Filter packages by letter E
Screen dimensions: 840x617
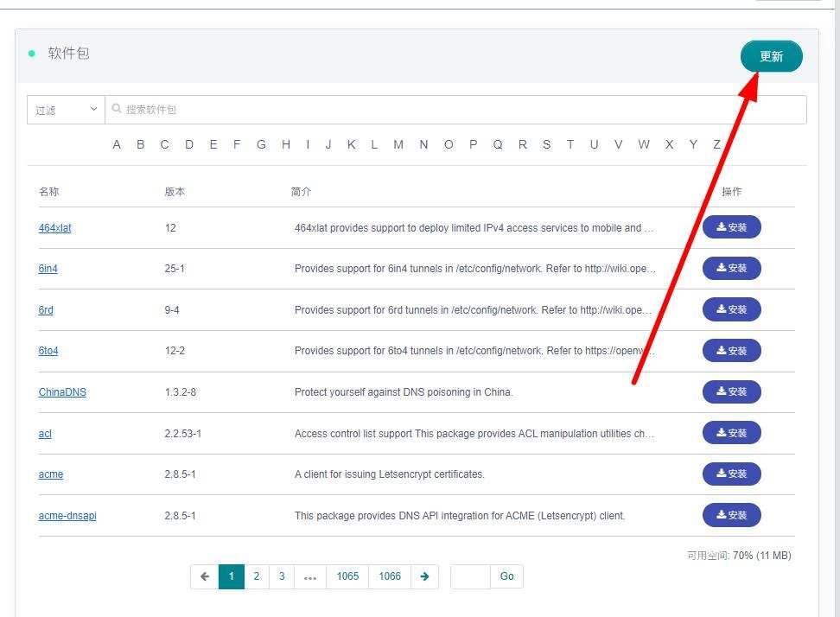coord(213,144)
